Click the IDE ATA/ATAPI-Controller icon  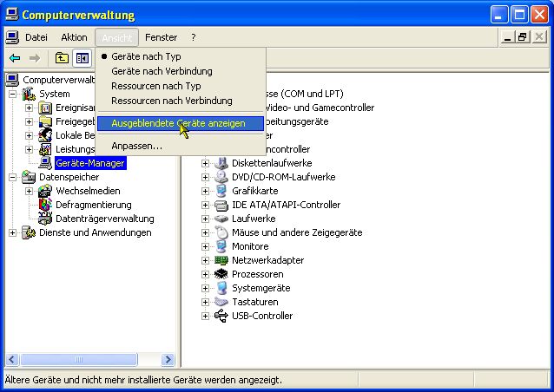pos(221,205)
